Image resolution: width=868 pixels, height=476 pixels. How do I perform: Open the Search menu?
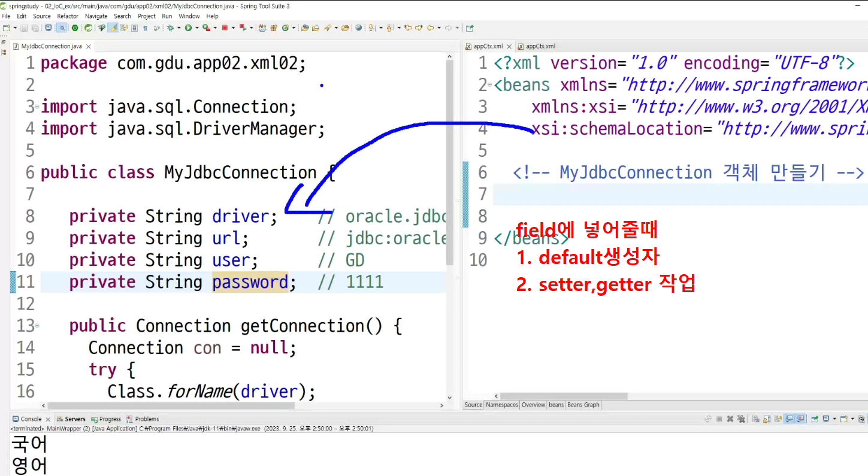(122, 16)
